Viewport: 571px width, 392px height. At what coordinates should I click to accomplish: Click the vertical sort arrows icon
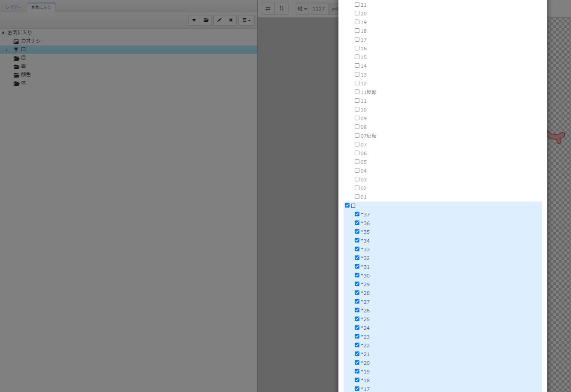pyautogui.click(x=281, y=9)
